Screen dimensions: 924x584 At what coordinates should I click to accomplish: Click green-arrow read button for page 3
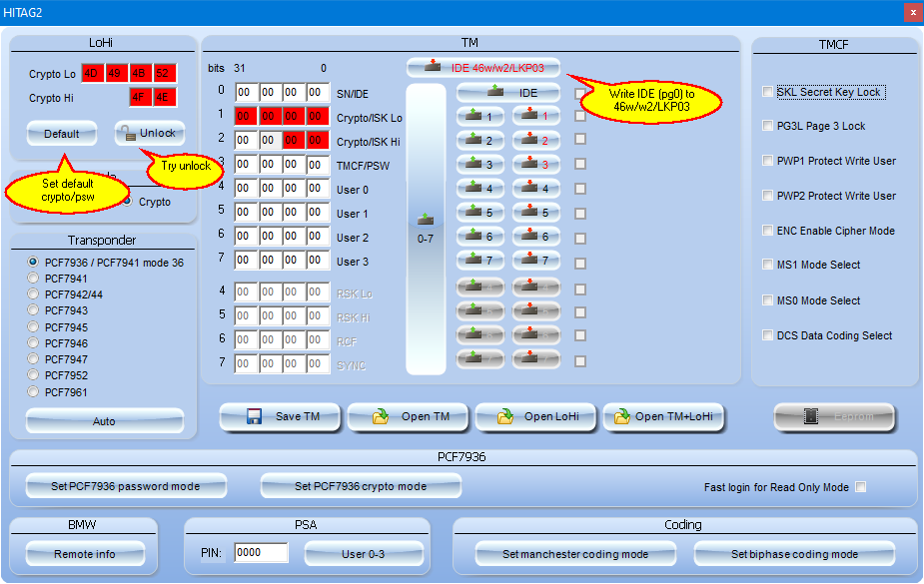(x=480, y=165)
